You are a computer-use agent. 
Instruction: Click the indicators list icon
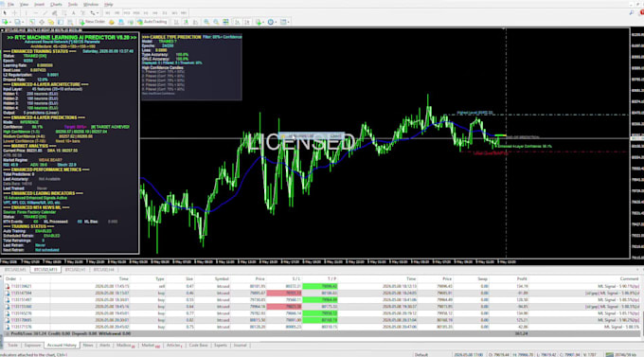(x=259, y=22)
